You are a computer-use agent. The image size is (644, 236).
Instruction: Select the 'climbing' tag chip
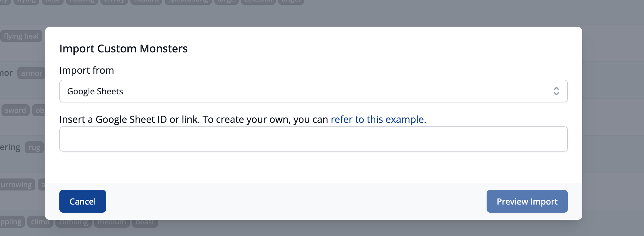(73, 222)
